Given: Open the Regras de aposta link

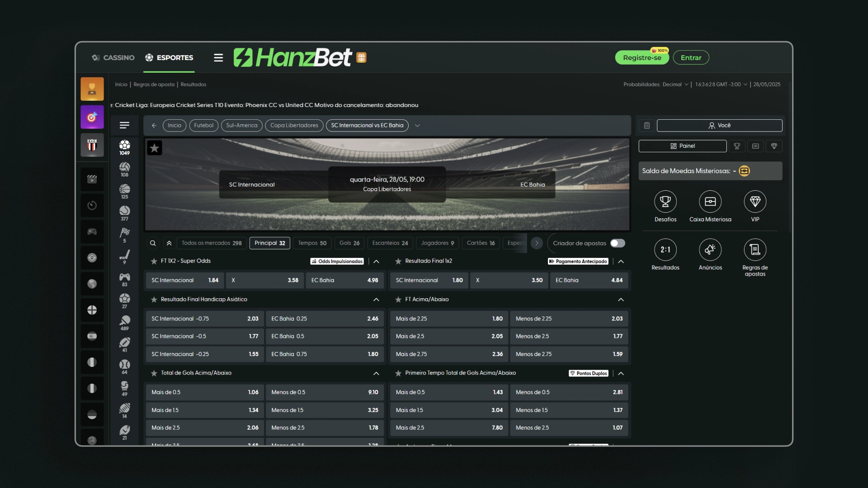Looking at the screenshot, I should (x=154, y=84).
